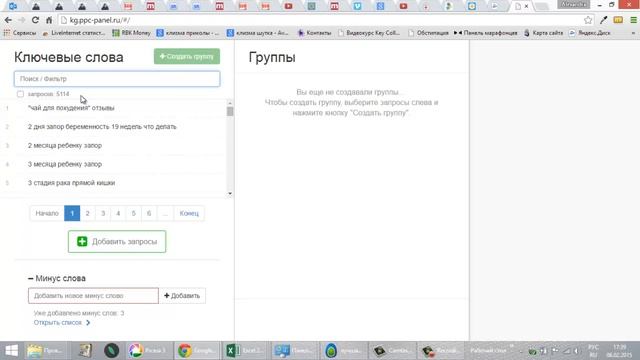This screenshot has width=640, height=360.
Task: Go to page 3 of keywords
Action: 103,213
